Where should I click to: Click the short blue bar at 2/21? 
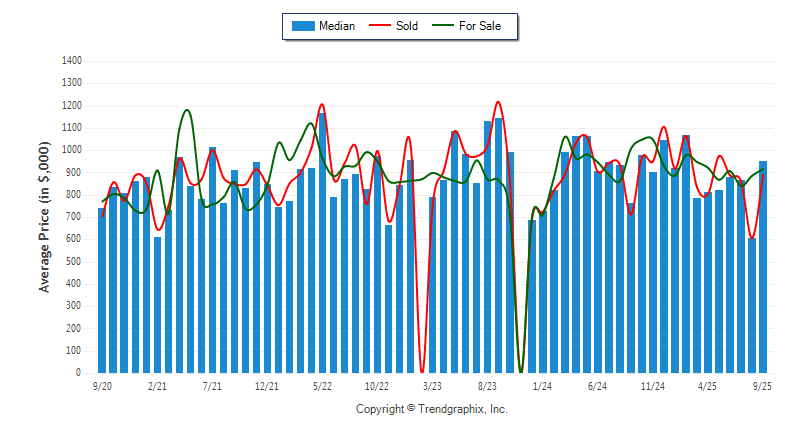pos(157,305)
